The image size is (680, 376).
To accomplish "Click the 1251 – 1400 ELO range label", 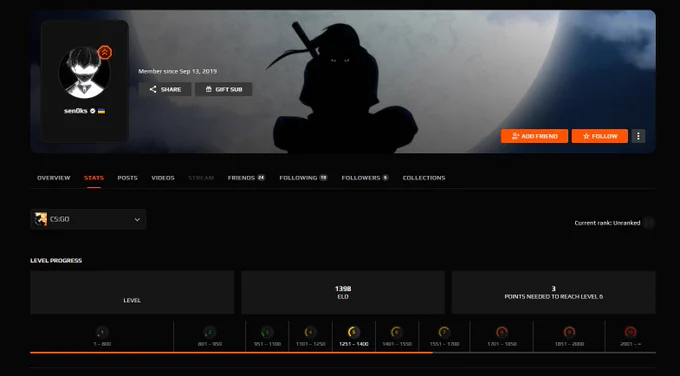I will (353, 344).
